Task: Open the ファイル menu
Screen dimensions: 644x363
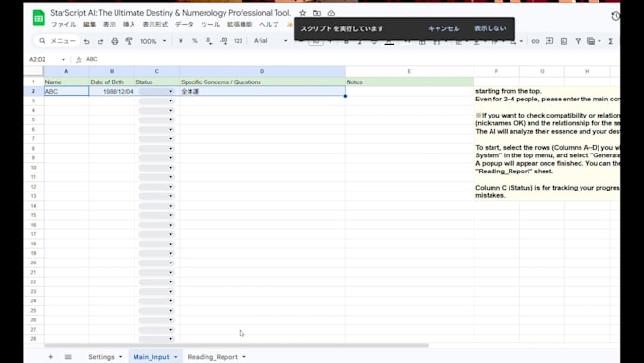Action: pos(63,25)
